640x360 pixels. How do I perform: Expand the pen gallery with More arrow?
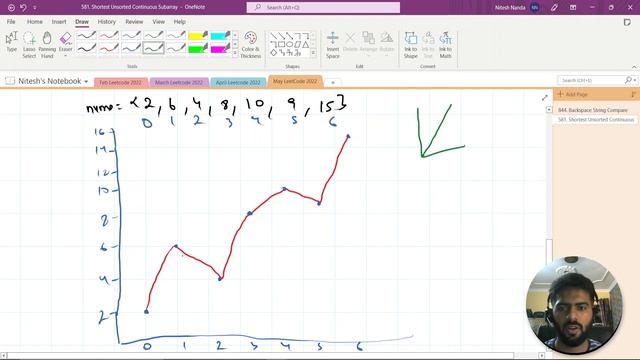tap(235, 53)
